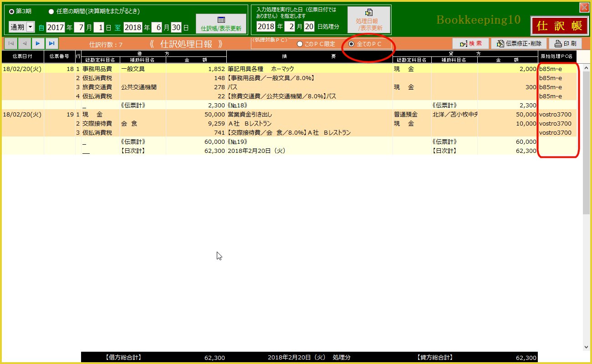This screenshot has width=592, height=364.
Task: Expand the 通期 period dropdown
Action: 31,27
